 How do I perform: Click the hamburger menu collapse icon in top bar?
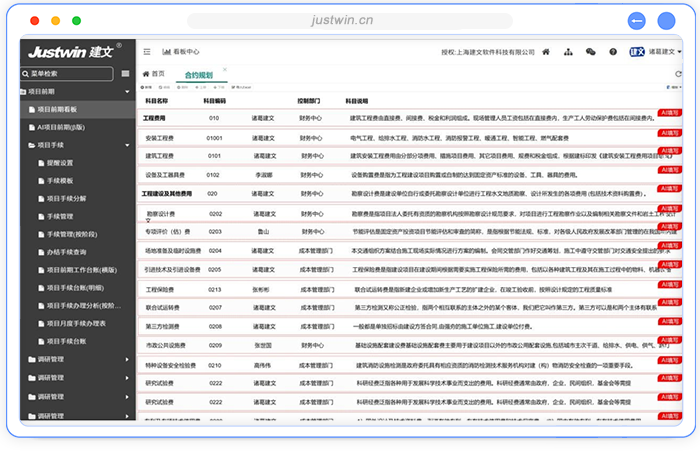[x=147, y=51]
